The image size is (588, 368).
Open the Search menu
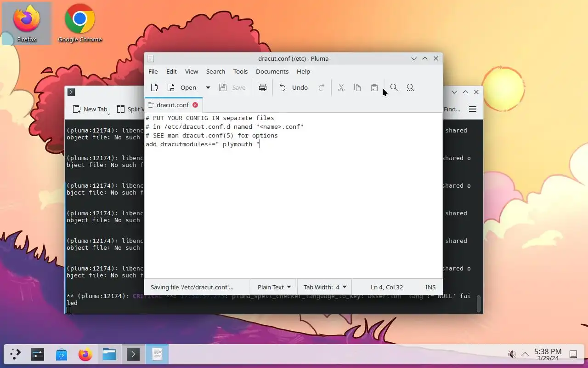tap(215, 71)
